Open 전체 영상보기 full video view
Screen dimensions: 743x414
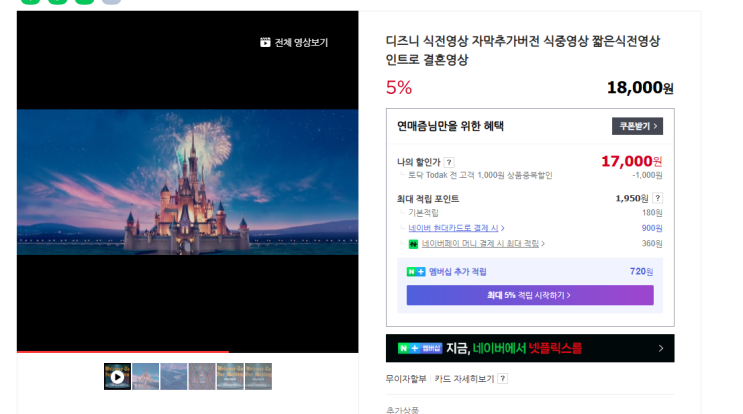point(294,43)
